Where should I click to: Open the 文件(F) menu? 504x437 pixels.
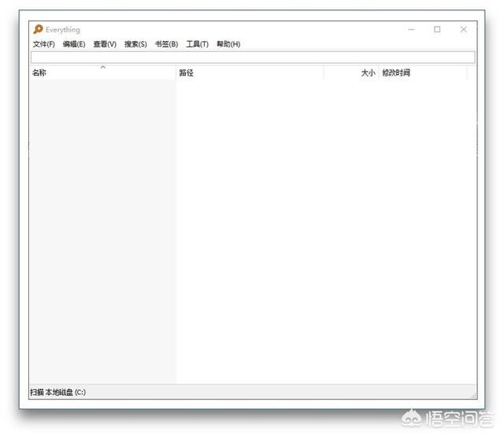pos(43,44)
